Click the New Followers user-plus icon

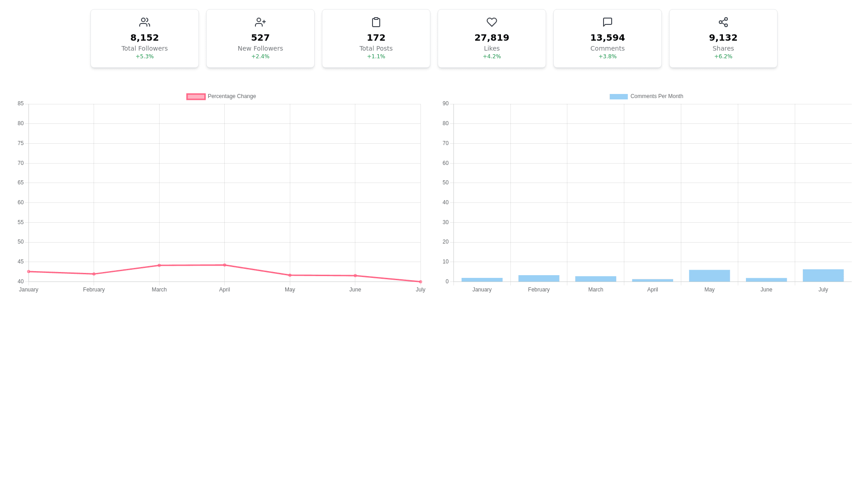(x=260, y=22)
